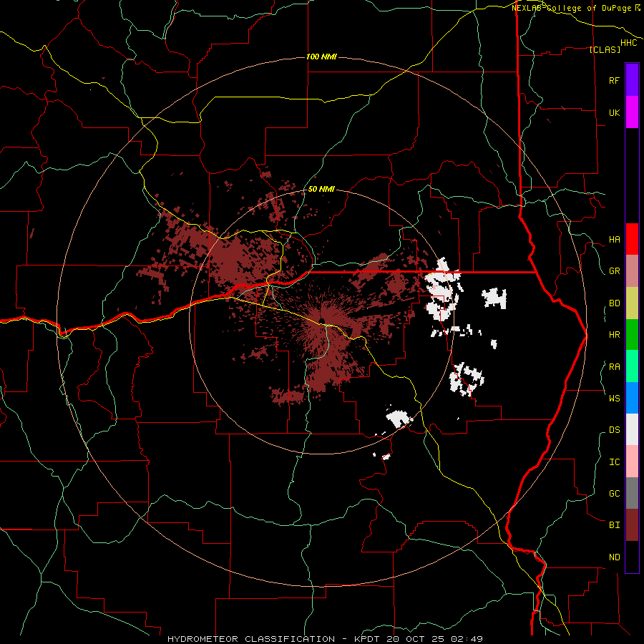Screen dimensions: 644x644
Task: Click the 20 OCT 25 date text
Action: pos(416,639)
